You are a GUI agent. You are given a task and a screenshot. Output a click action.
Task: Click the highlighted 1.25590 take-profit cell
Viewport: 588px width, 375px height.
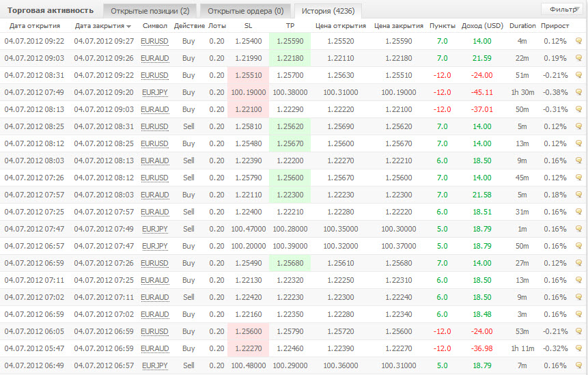coord(290,41)
